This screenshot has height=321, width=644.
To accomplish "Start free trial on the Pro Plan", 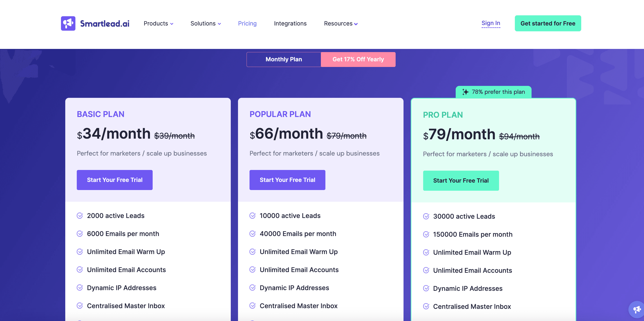I will click(x=461, y=181).
